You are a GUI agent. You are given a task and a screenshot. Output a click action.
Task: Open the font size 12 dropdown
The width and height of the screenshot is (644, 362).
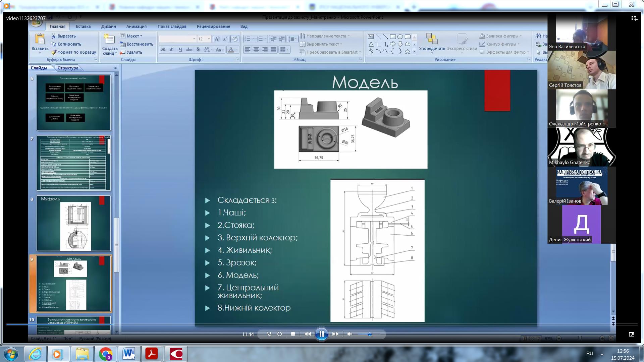(209, 39)
